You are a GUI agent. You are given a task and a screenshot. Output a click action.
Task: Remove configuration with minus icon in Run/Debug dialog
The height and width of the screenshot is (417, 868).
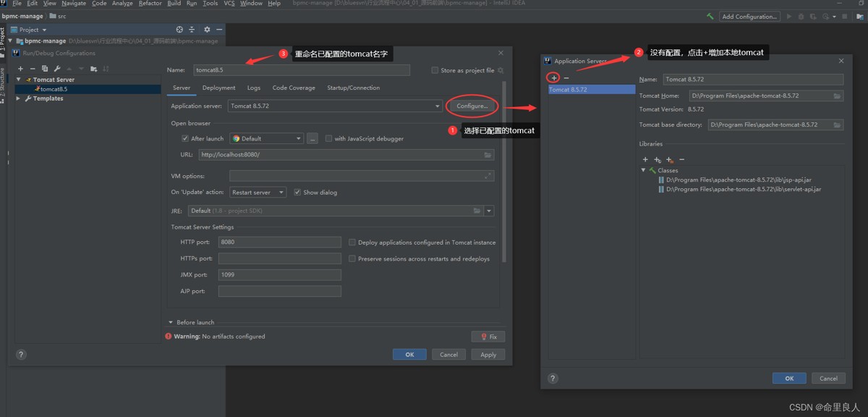(33, 69)
